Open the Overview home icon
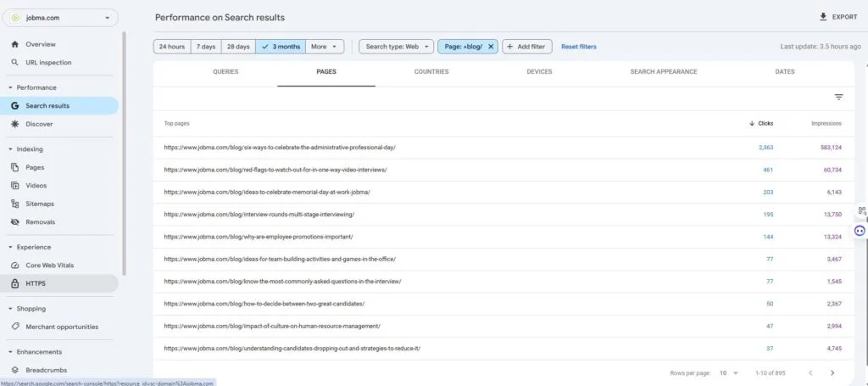Viewport: 868px width, 386px height. [x=15, y=44]
